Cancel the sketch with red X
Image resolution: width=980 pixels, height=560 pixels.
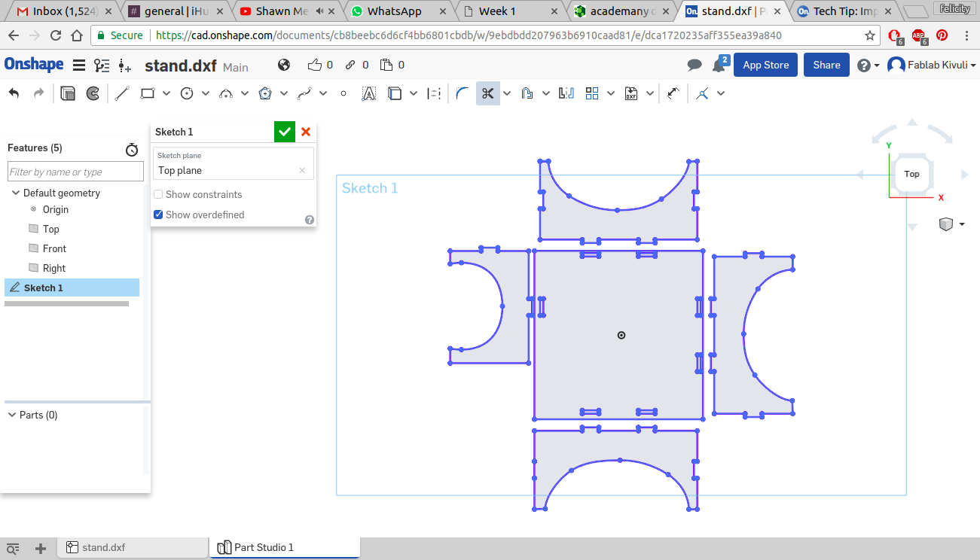tap(306, 132)
